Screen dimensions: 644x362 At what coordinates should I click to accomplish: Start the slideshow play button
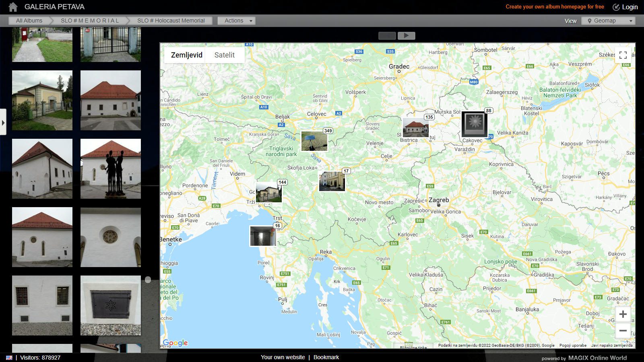(407, 36)
